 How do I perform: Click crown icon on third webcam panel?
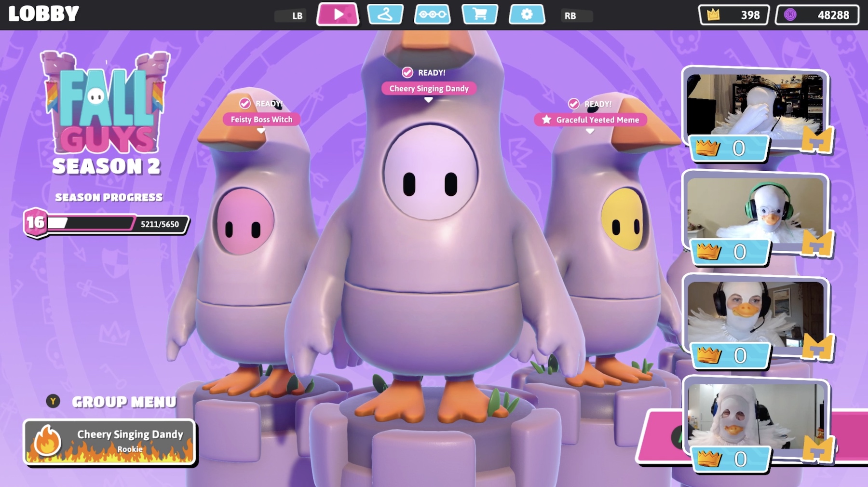point(709,355)
